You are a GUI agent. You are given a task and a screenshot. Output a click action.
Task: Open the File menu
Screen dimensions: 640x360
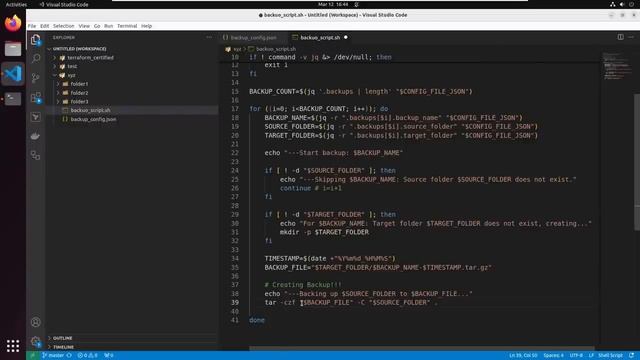click(x=32, y=26)
